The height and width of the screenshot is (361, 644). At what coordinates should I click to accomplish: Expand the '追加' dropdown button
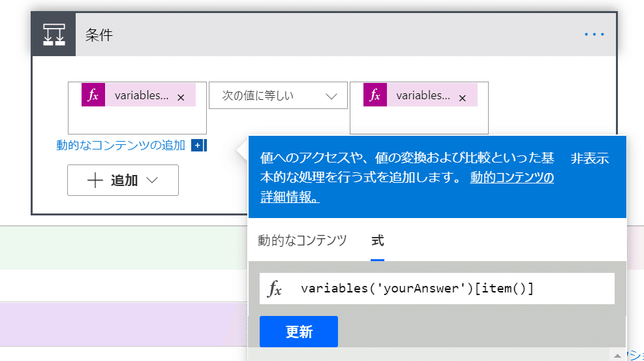point(123,180)
